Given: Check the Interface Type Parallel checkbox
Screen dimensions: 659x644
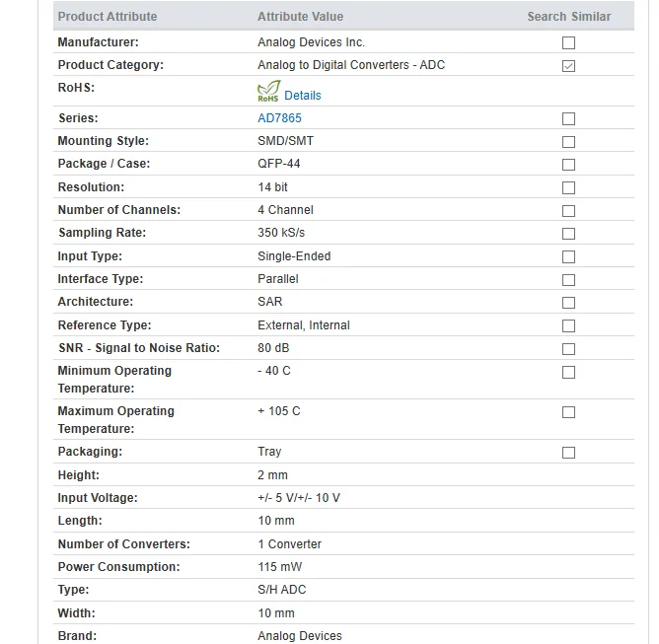Looking at the screenshot, I should point(568,280).
